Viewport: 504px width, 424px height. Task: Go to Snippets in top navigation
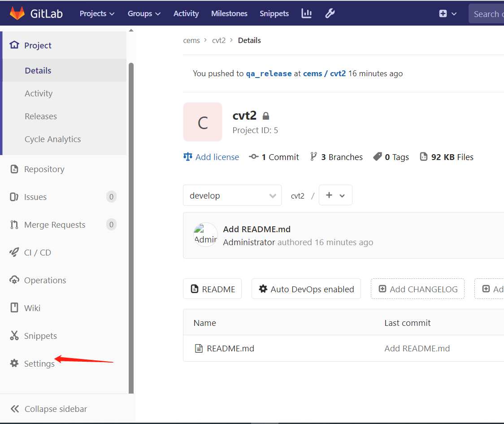274,13
